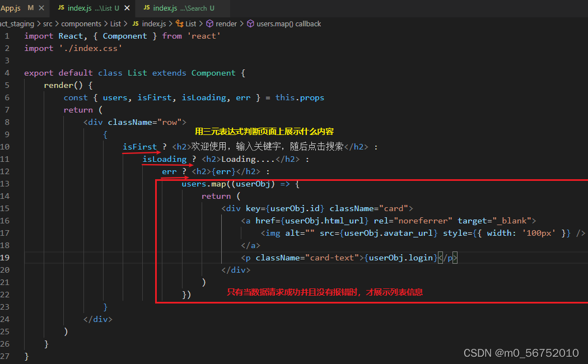Click the method cube icon before render
588x364 pixels.
(210, 24)
